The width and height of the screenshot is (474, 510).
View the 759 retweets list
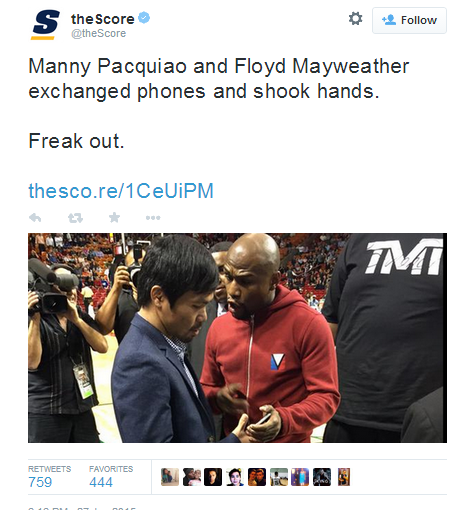49,477
